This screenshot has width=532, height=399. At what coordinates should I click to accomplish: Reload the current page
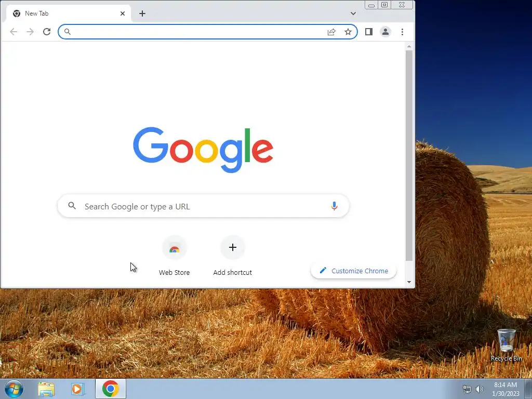(x=47, y=32)
